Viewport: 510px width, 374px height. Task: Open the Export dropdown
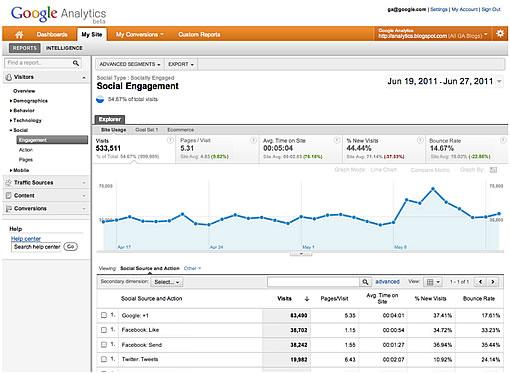pos(181,64)
